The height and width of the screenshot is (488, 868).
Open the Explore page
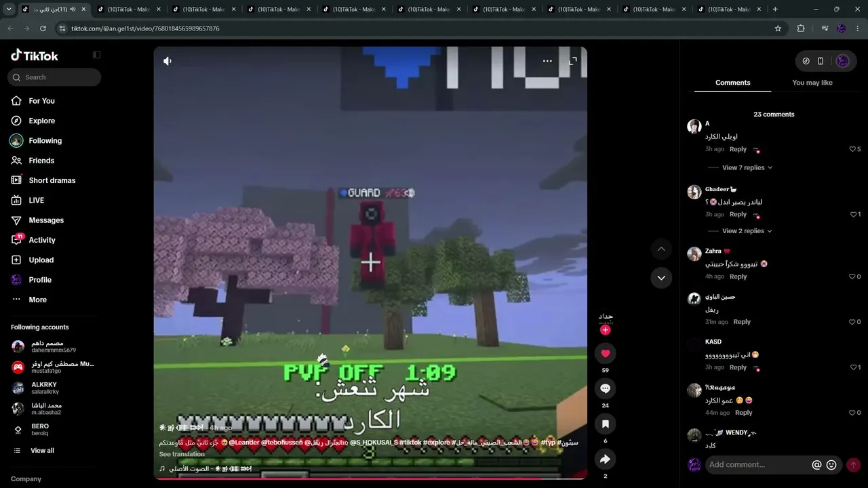click(x=41, y=121)
